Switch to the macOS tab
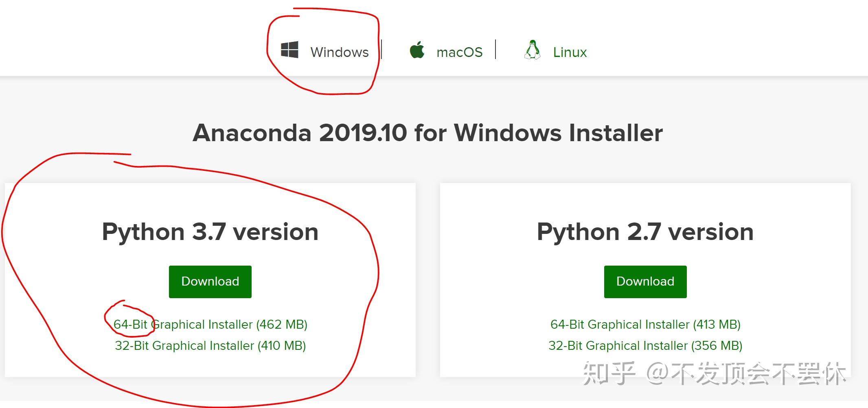 [x=459, y=51]
